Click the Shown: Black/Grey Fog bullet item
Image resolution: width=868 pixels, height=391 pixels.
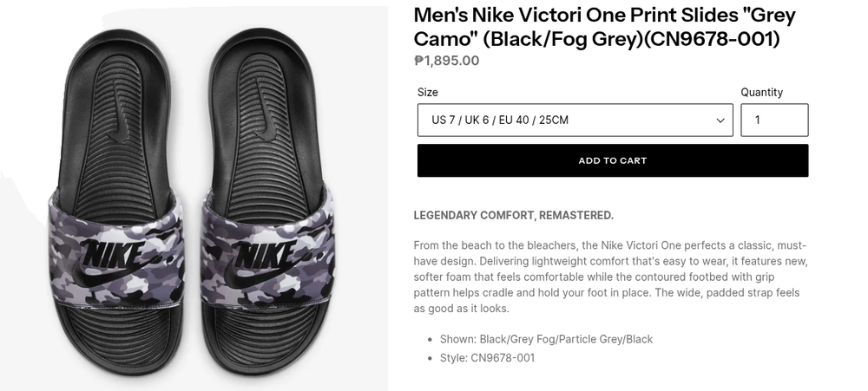tap(566, 339)
